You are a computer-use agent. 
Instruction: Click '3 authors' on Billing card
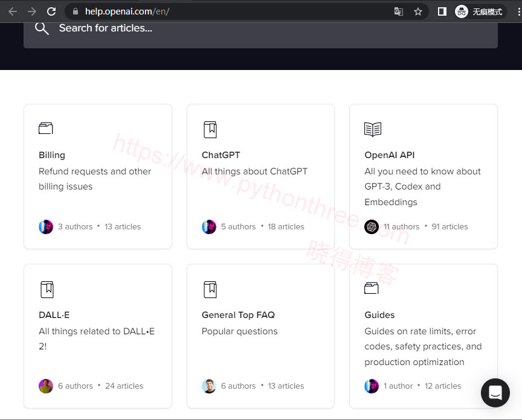pyautogui.click(x=76, y=227)
